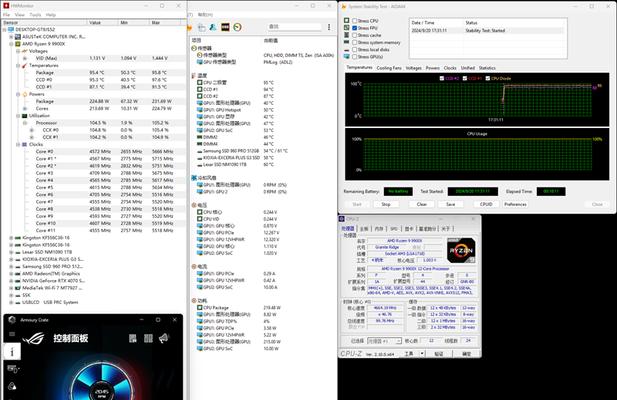Click the CPUID button in stability test
Screen dimensions: 617x400
[486, 204]
